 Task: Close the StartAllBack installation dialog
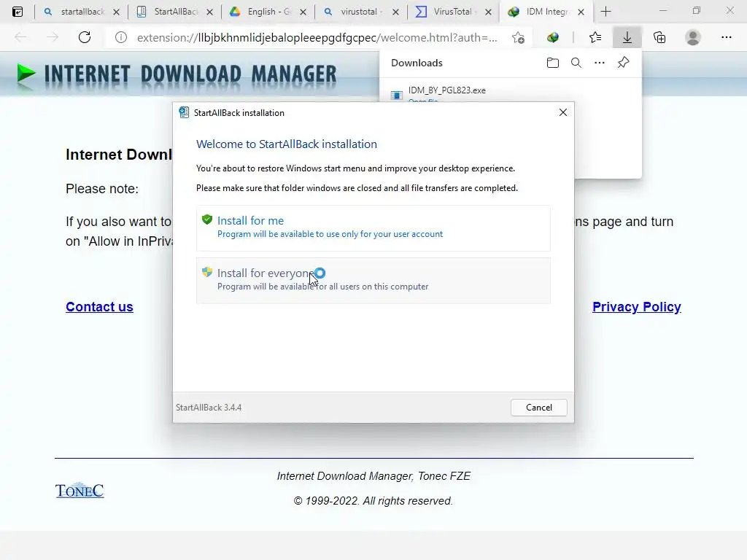click(562, 112)
